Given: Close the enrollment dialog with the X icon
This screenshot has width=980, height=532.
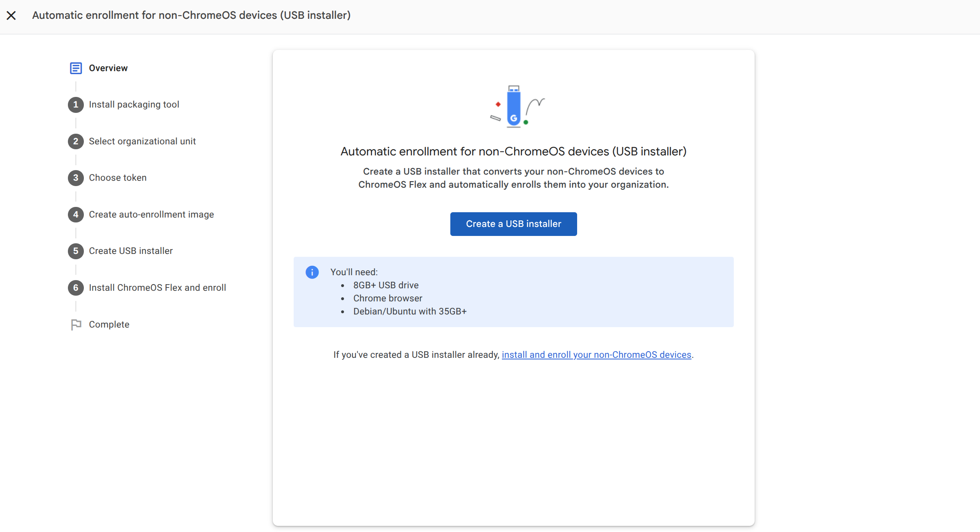Looking at the screenshot, I should click(x=11, y=16).
